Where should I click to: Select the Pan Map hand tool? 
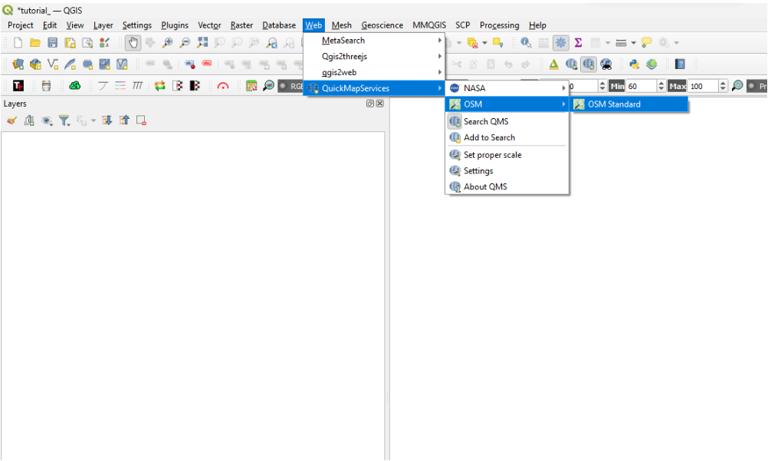pos(133,43)
